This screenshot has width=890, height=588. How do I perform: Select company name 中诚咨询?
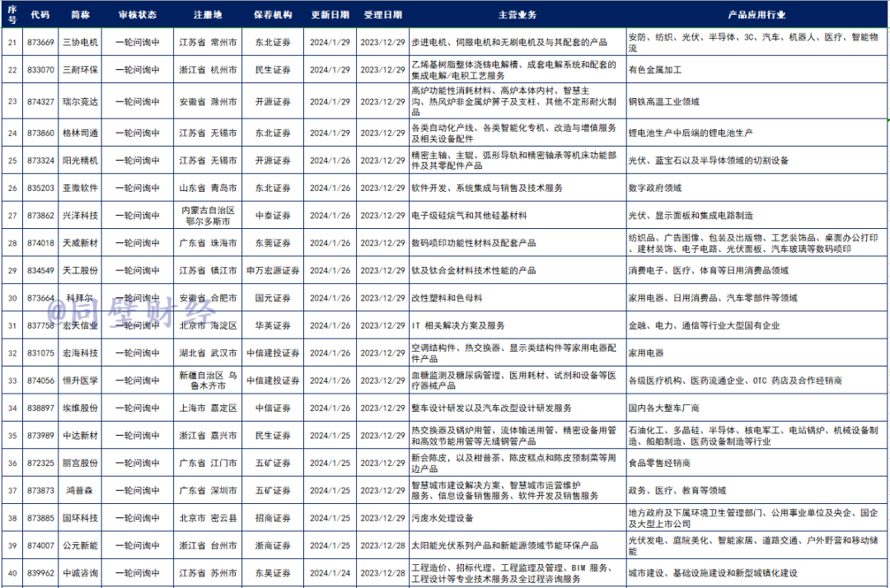point(80,572)
